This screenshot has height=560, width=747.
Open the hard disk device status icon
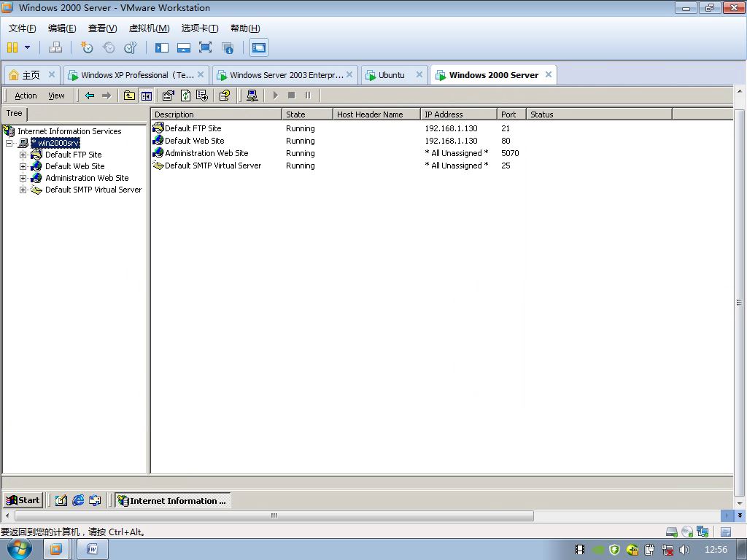(672, 532)
